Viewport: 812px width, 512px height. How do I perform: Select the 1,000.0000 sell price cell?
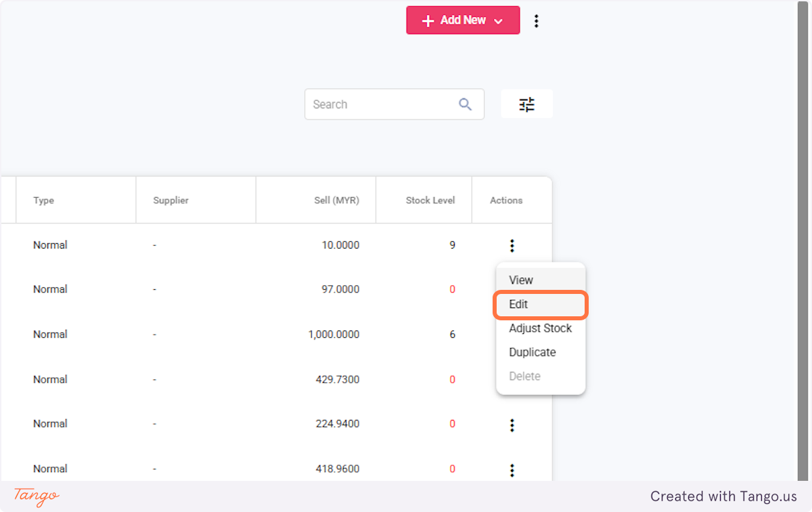[x=334, y=335]
